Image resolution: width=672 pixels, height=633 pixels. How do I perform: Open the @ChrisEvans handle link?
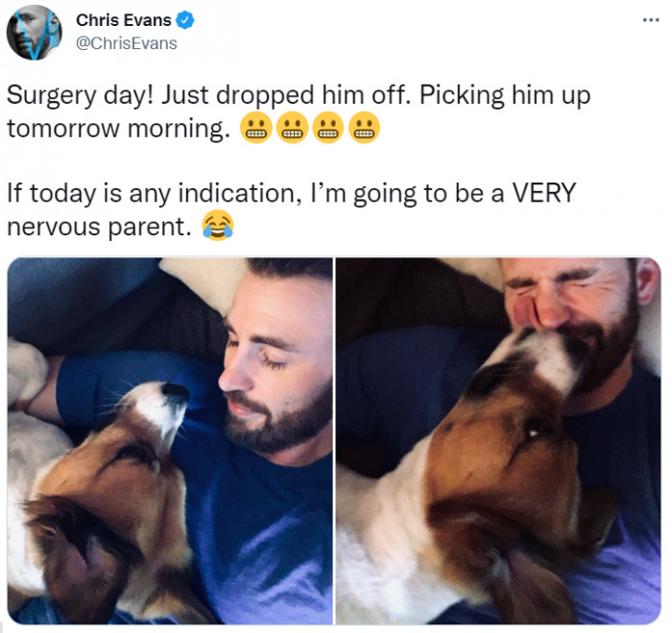pos(127,43)
